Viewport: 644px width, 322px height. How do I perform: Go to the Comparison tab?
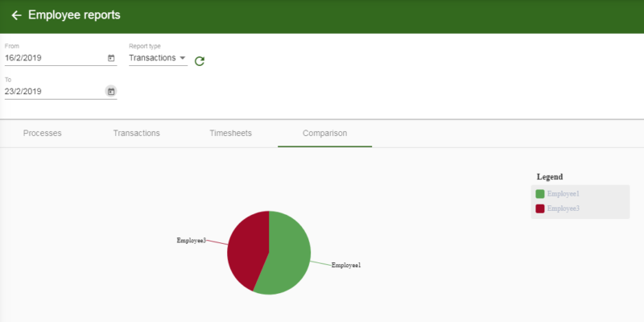[x=324, y=133]
